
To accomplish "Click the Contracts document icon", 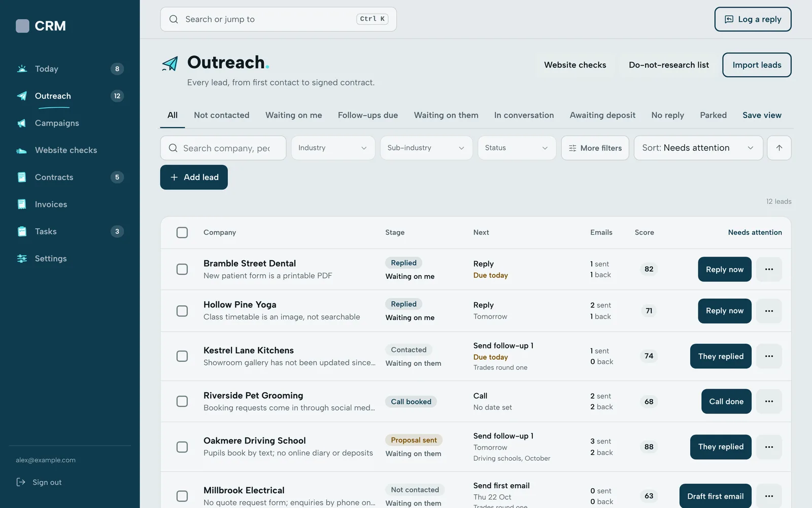I will click(x=22, y=177).
